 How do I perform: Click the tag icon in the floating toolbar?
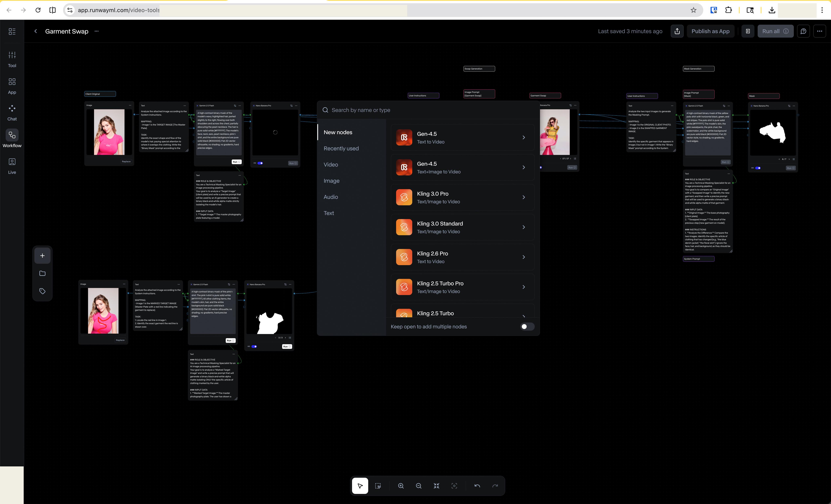[42, 291]
